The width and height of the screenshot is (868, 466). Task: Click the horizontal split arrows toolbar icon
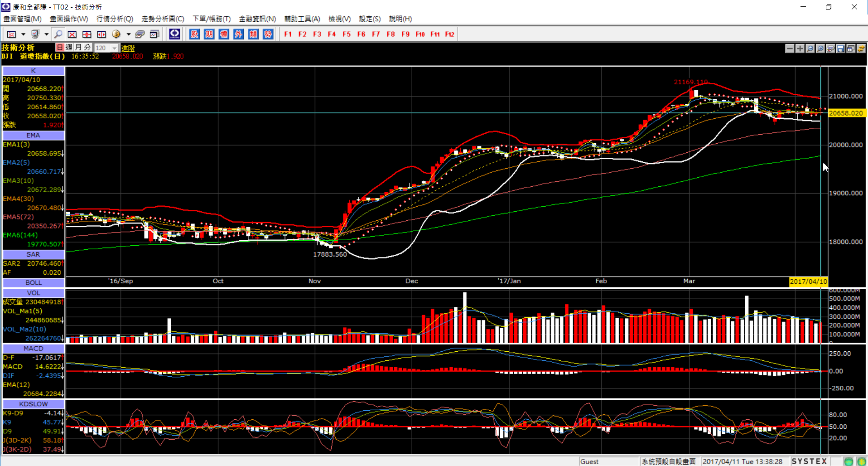tap(101, 34)
